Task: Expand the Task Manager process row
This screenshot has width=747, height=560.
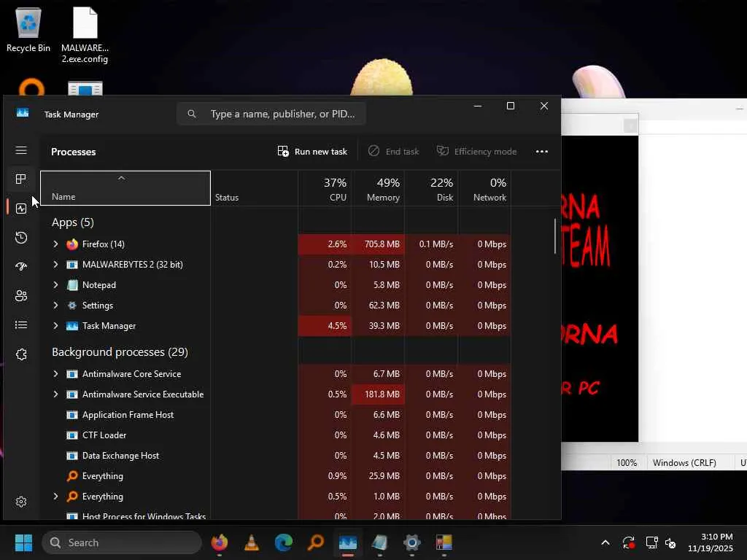Action: click(55, 326)
